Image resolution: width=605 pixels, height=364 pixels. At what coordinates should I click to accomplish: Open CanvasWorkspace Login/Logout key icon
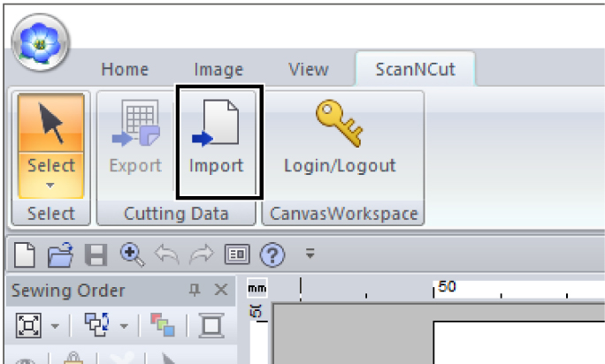coord(340,124)
